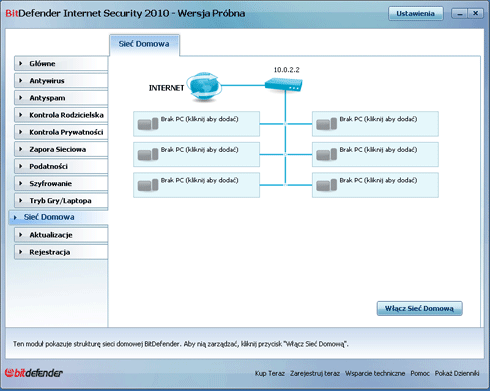Click the PC icon in middle-left empty slot
490x391 pixels.
[x=148, y=155]
